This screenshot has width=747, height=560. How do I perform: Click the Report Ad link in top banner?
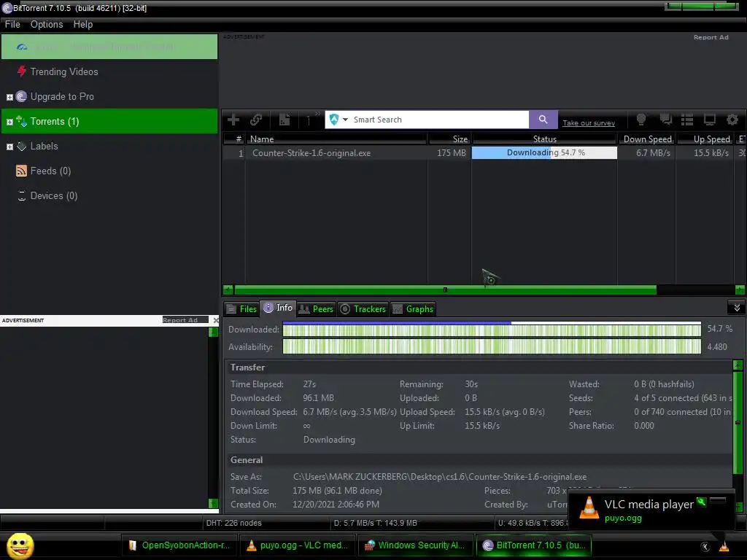coord(711,37)
